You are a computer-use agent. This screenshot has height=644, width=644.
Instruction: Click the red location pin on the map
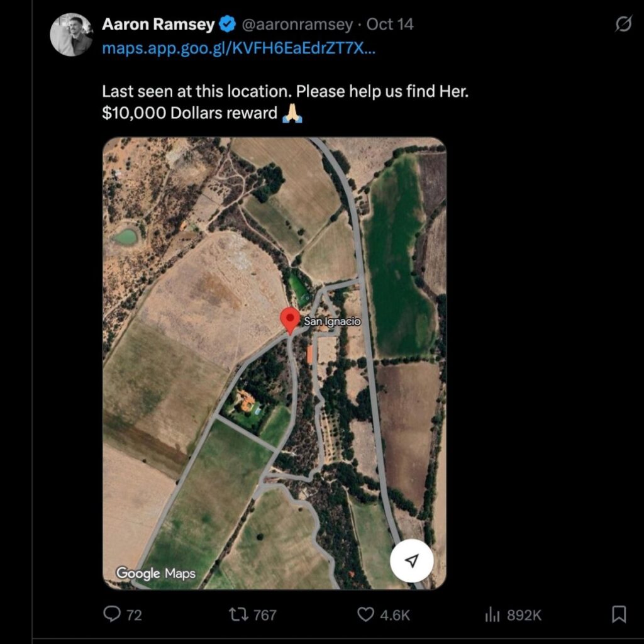(x=289, y=320)
